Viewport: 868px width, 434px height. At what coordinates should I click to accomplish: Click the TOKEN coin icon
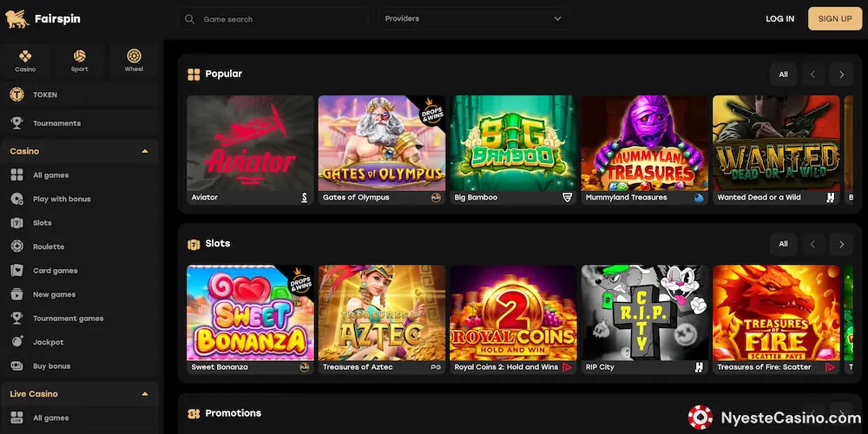(x=17, y=95)
